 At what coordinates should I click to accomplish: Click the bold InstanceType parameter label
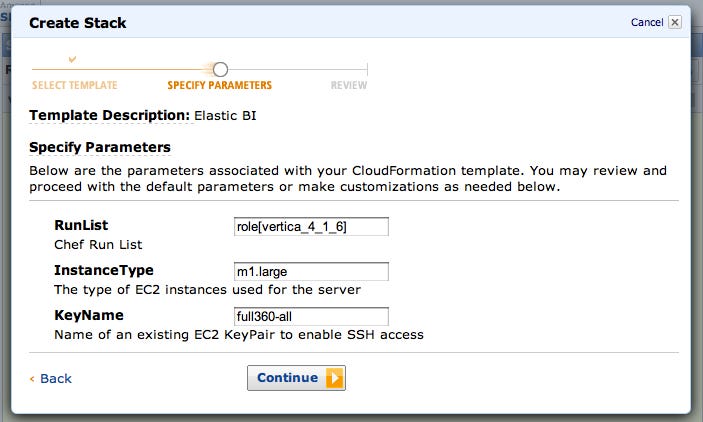click(x=103, y=270)
